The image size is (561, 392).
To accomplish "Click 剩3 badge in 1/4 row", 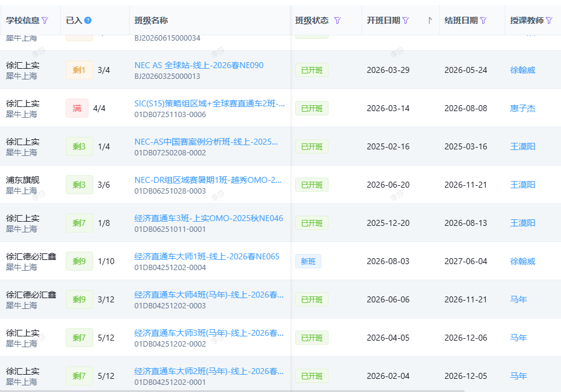I will pos(79,147).
